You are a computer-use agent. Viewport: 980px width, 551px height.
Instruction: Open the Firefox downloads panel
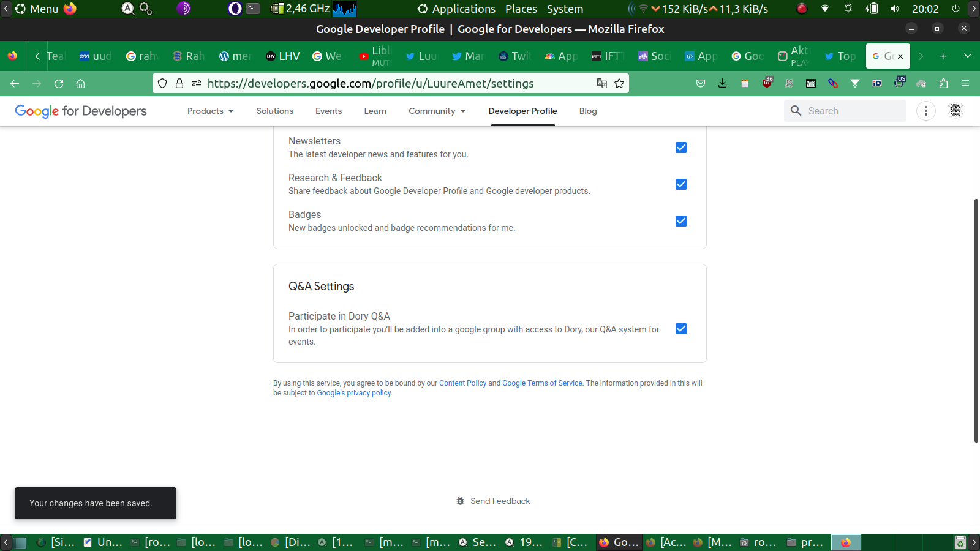click(723, 83)
